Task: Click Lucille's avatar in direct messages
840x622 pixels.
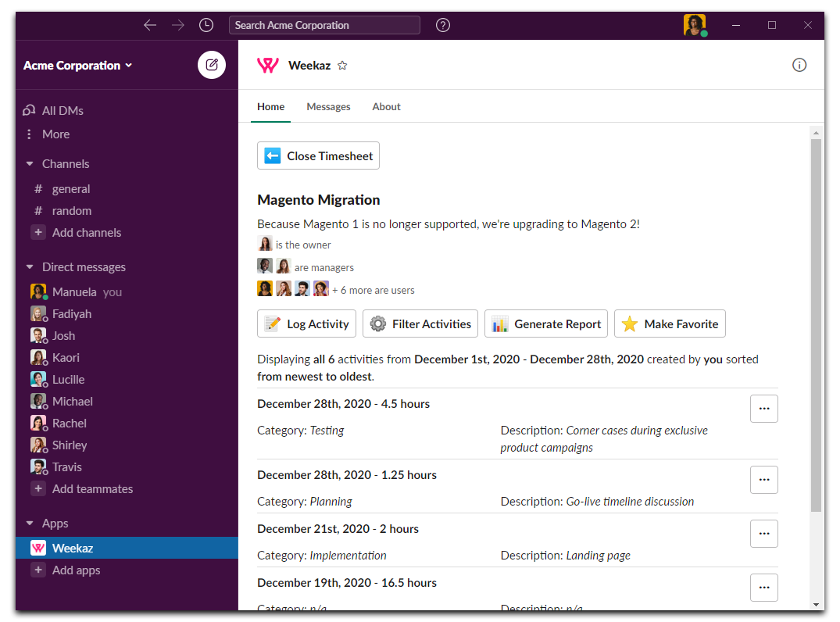Action: 38,379
